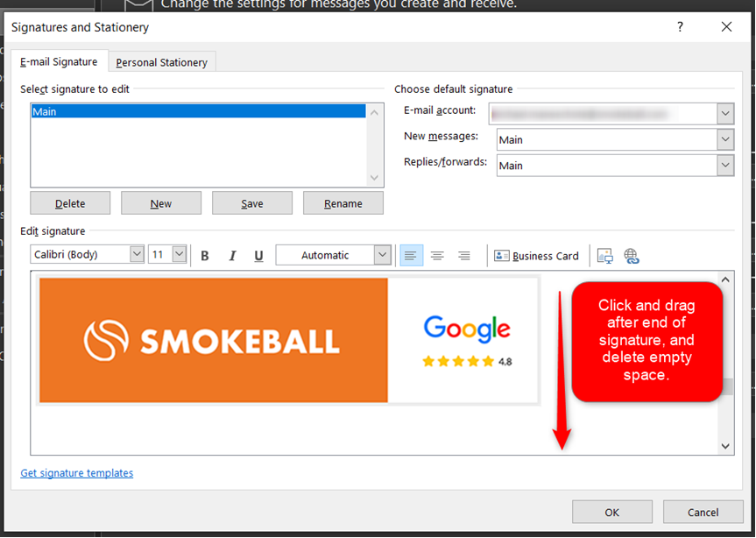Click the signature editor scroll down arrow
This screenshot has height=538, width=756.
click(725, 446)
